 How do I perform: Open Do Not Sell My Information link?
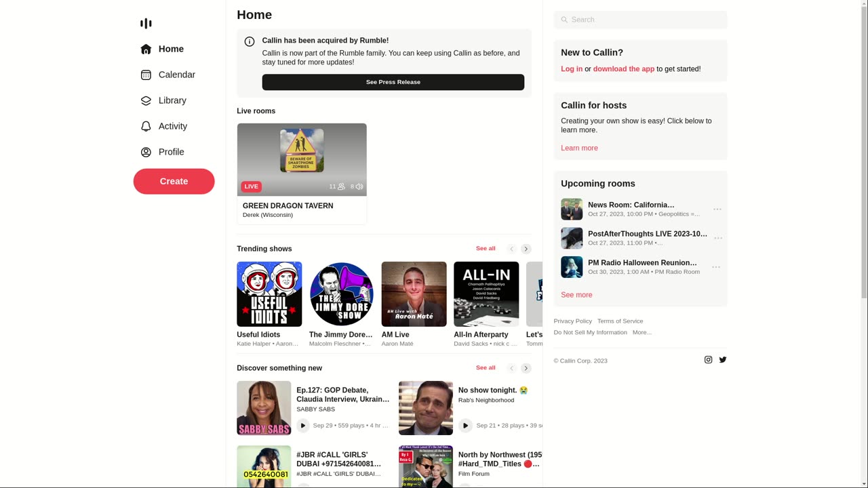[590, 333]
